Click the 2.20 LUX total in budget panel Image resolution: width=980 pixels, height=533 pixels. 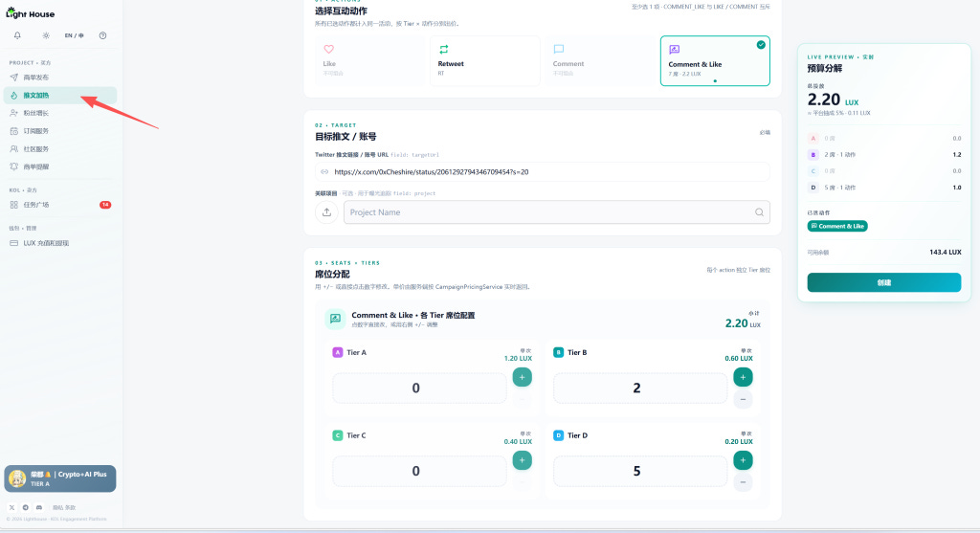(x=834, y=100)
